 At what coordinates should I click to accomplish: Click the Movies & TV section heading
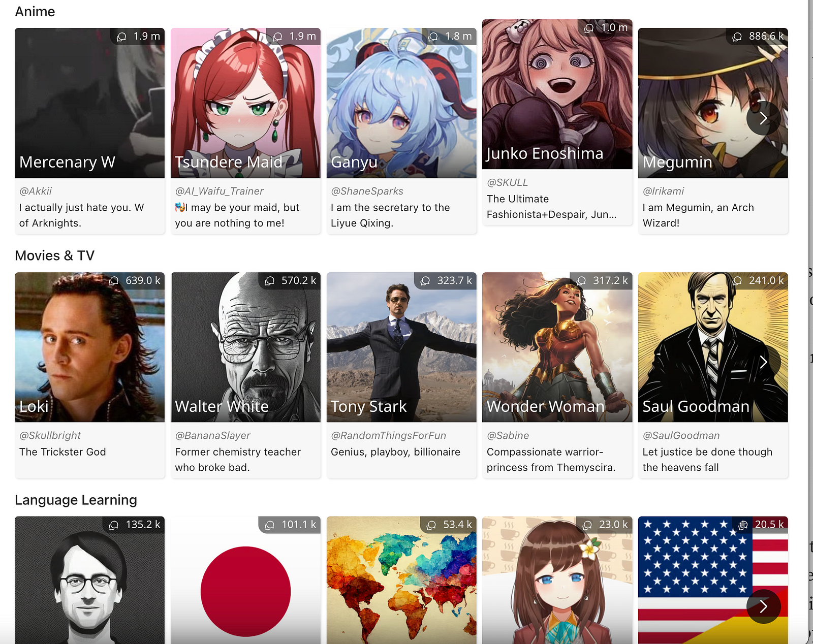click(55, 255)
